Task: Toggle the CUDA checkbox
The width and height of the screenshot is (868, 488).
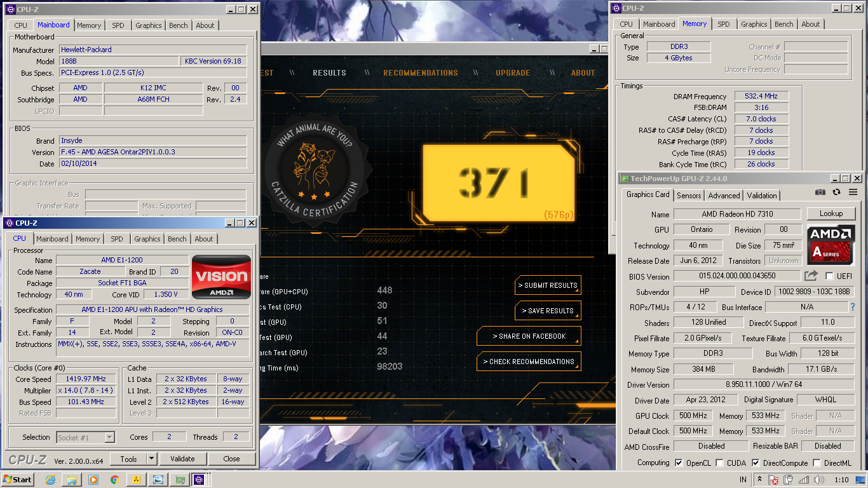Action: (x=719, y=463)
